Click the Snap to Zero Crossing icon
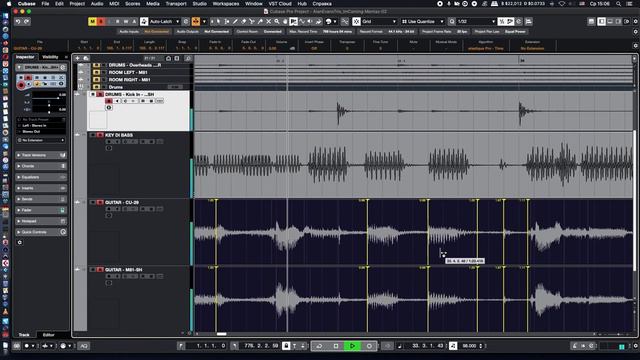 pyautogui.click(x=345, y=22)
